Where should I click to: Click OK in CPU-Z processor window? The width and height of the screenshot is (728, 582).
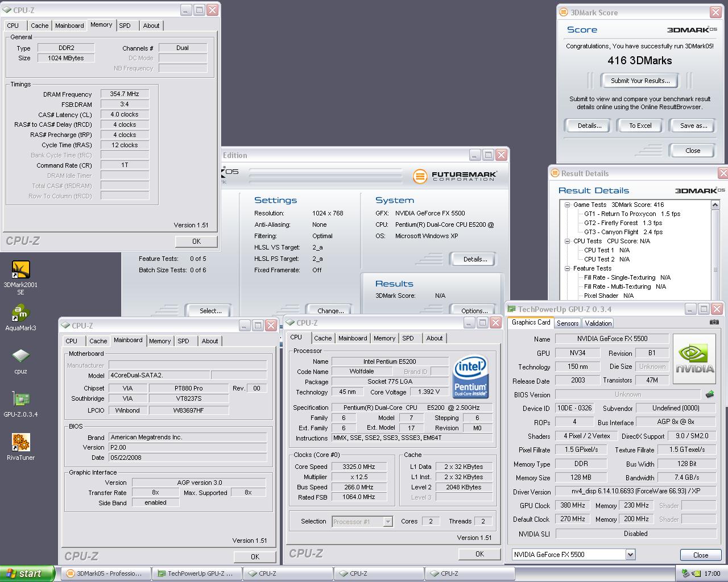[x=479, y=554]
